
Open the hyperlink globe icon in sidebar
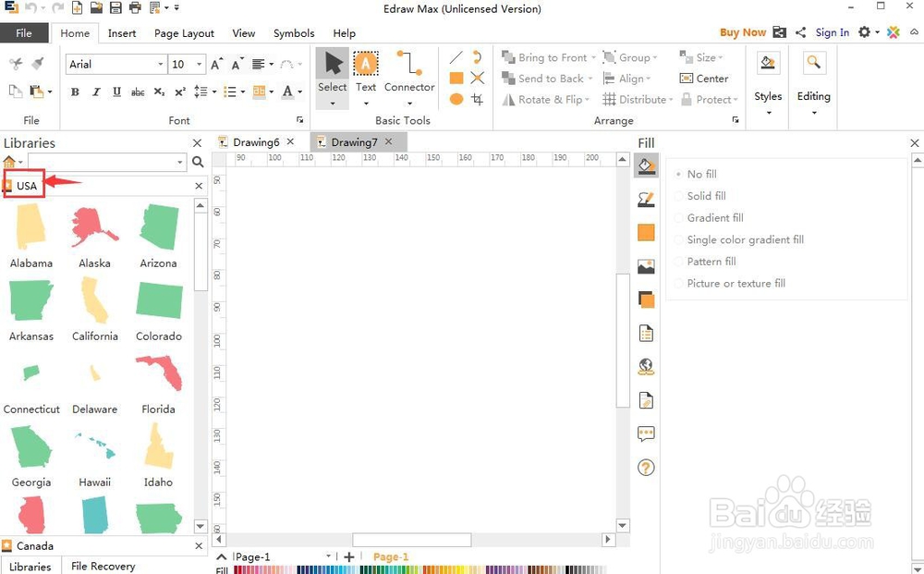pyautogui.click(x=647, y=367)
